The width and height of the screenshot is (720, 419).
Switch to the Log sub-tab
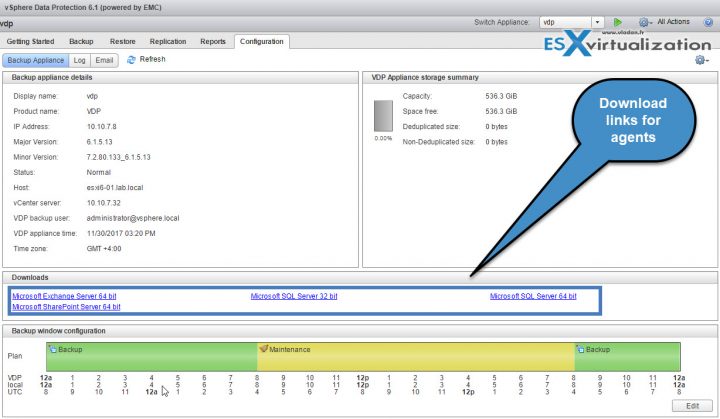click(79, 60)
